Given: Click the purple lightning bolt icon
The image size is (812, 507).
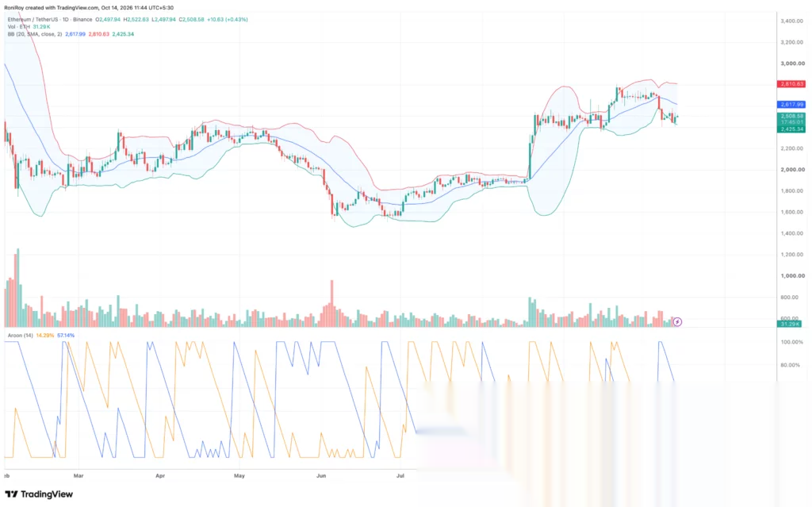Looking at the screenshot, I should click(677, 322).
